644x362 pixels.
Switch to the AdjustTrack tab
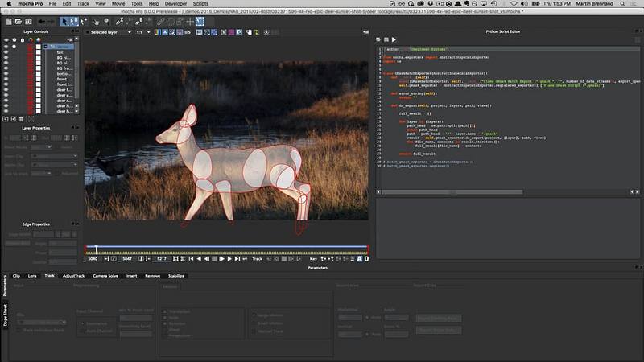pyautogui.click(x=73, y=275)
